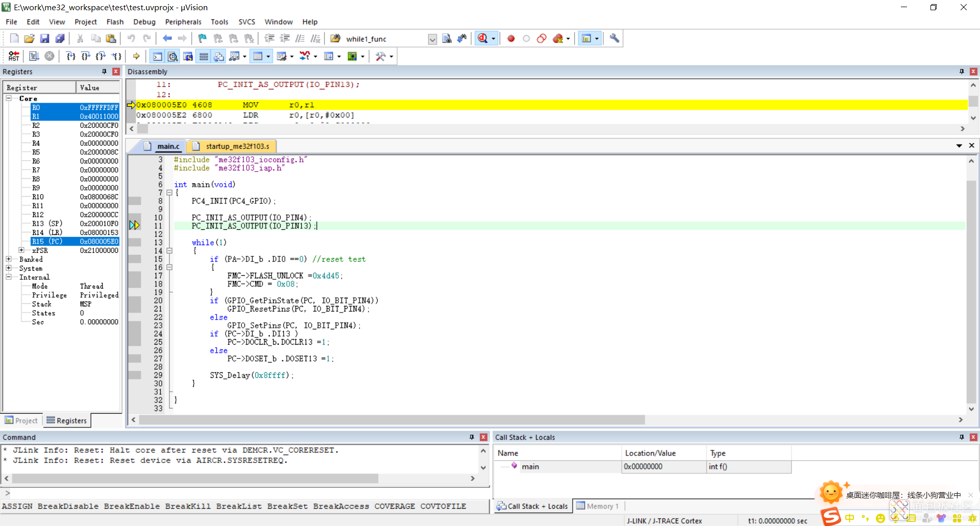Screen dimensions: 980x526
Task: Click the Step Over icon
Action: coord(86,56)
